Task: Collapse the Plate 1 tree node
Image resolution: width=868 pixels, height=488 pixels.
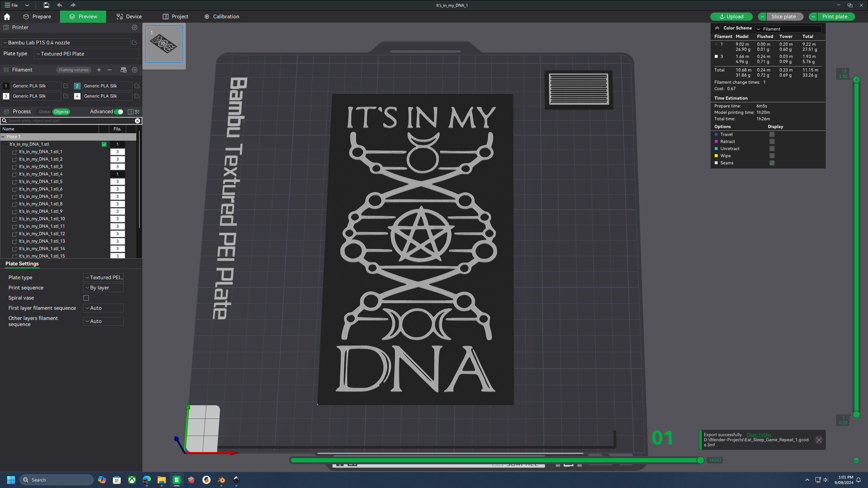Action: pos(3,137)
